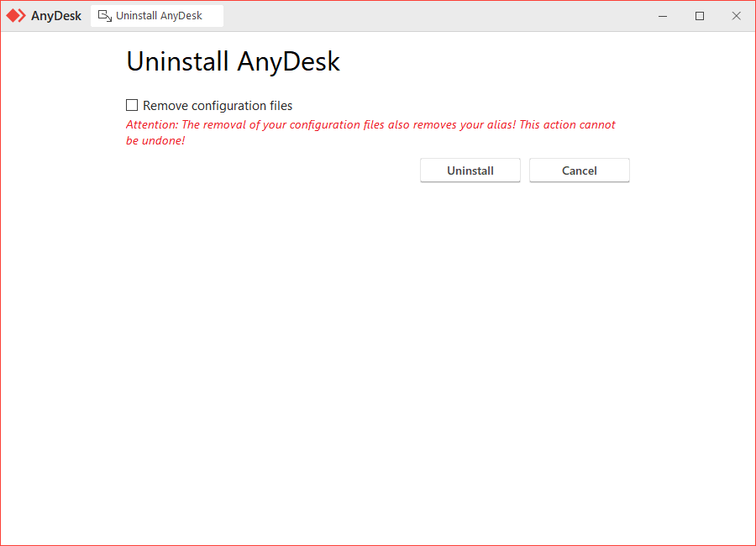Click the "Remove configuration files" label text

[218, 106]
